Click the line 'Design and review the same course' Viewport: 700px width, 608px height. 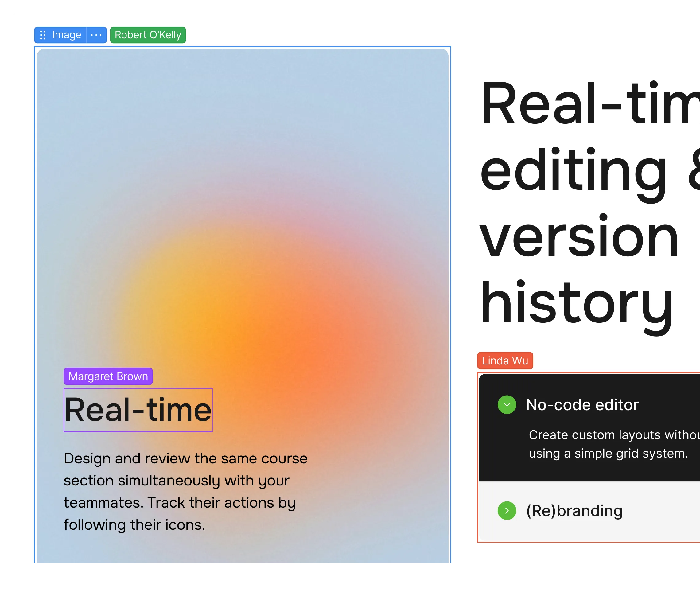point(185,458)
